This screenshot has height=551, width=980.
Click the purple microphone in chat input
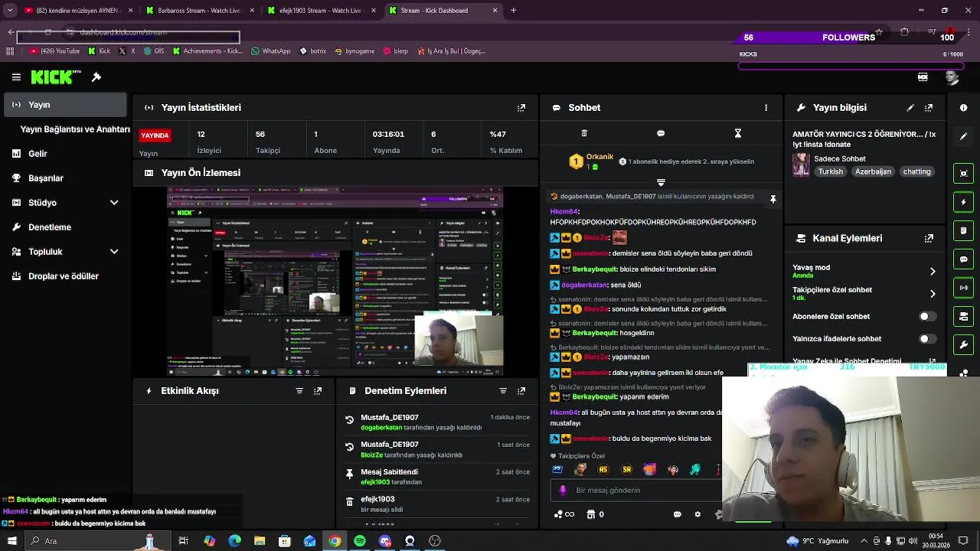(x=563, y=491)
